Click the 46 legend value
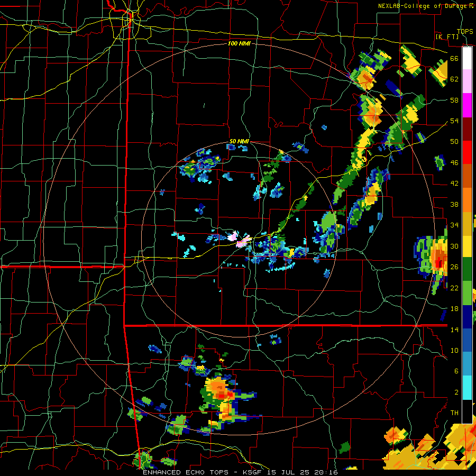The width and height of the screenshot is (476, 476). pyautogui.click(x=454, y=163)
